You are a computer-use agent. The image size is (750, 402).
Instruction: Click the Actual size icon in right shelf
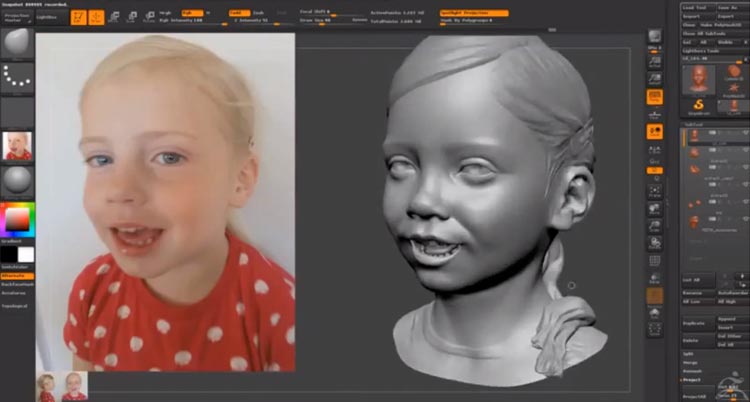(655, 78)
